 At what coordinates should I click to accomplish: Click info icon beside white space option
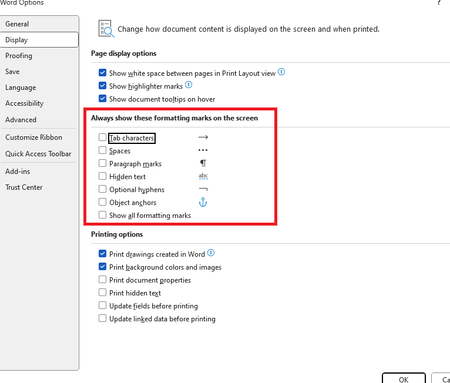[281, 72]
